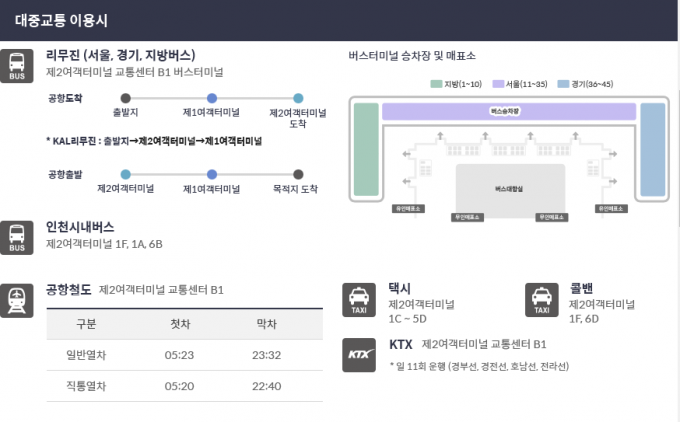Click the call van taxi icon
The image size is (680, 422).
(x=542, y=300)
